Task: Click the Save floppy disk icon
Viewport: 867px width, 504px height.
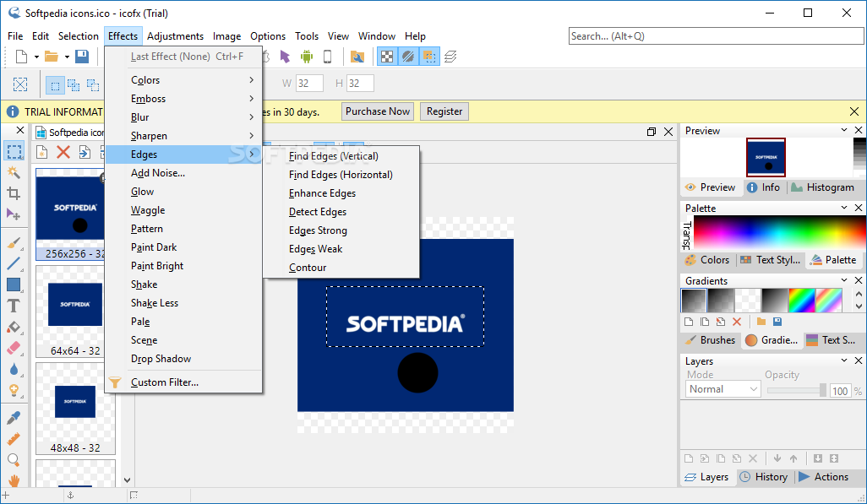Action: pos(82,57)
